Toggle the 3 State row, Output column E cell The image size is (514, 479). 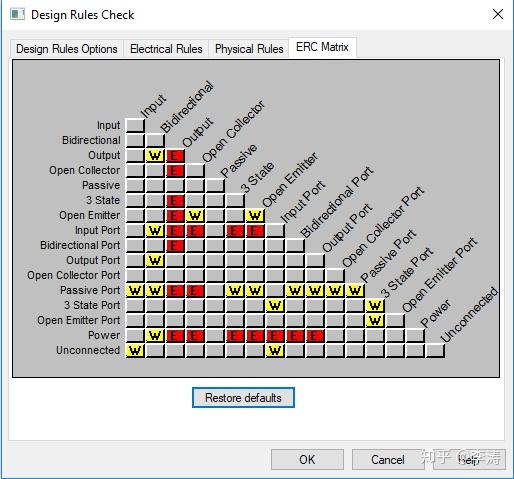(175, 201)
